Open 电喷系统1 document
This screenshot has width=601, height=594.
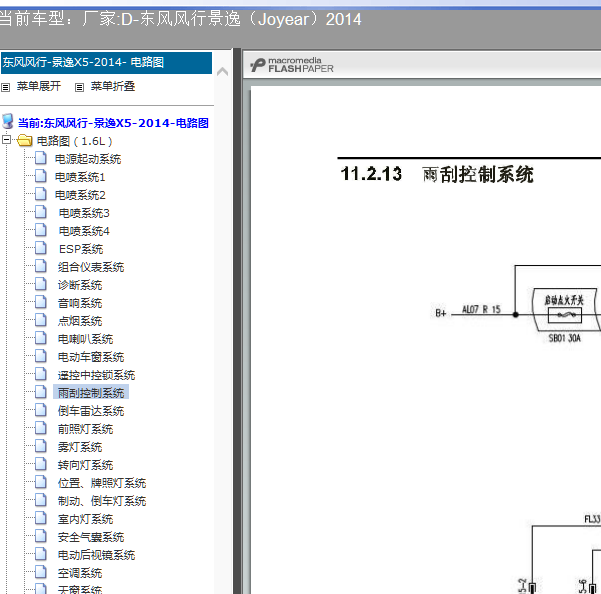tap(80, 177)
